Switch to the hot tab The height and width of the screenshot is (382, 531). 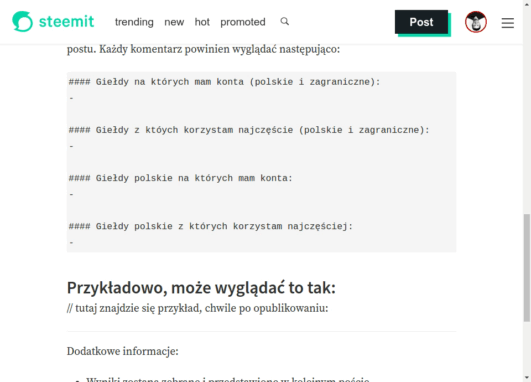click(202, 22)
